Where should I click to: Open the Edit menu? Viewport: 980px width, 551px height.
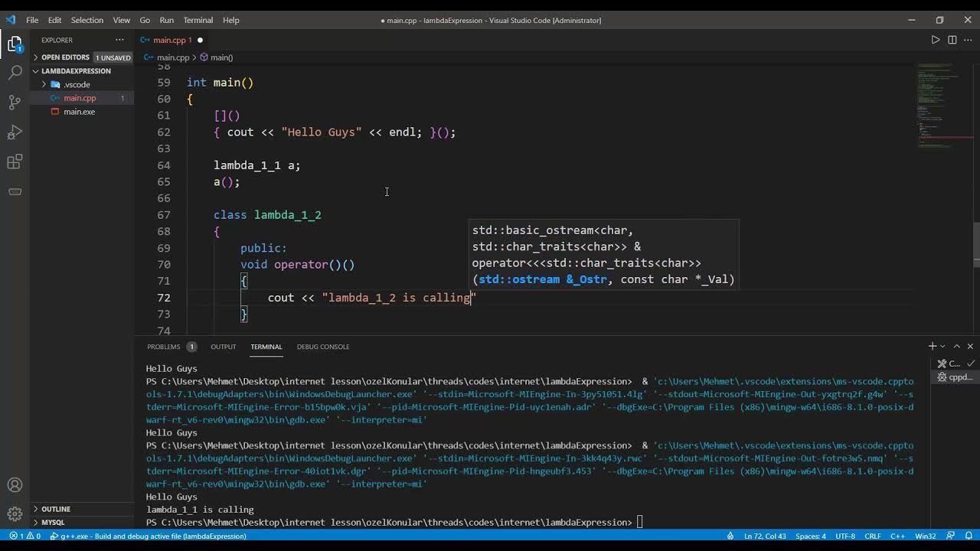[54, 20]
